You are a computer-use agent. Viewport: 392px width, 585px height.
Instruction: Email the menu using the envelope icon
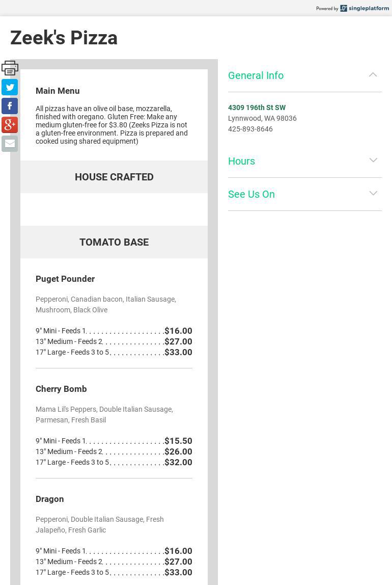click(x=10, y=144)
